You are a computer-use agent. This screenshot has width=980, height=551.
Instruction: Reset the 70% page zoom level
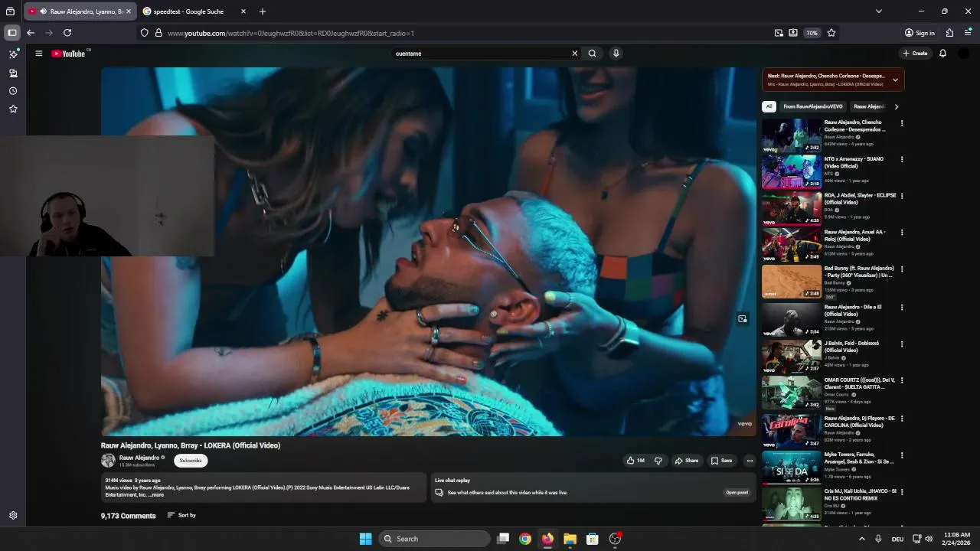pos(812,33)
